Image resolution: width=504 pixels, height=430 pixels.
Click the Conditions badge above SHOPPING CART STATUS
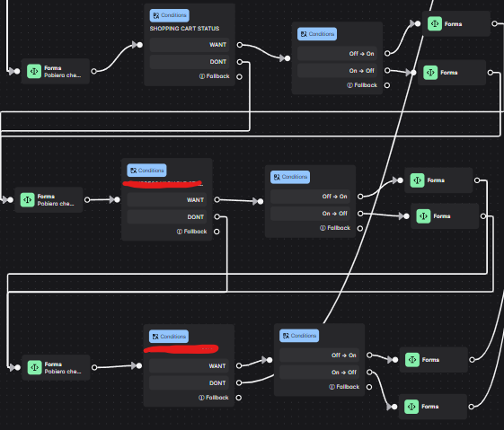click(170, 15)
